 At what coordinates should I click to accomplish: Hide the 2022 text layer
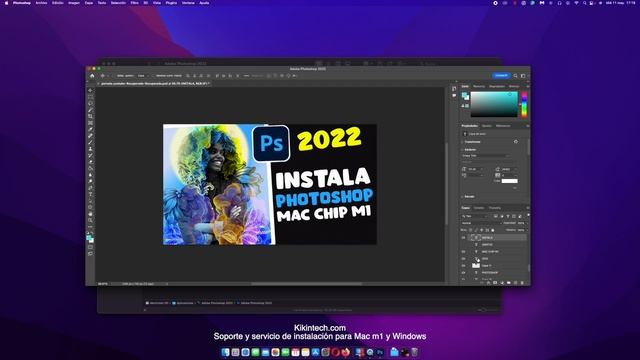(463, 258)
